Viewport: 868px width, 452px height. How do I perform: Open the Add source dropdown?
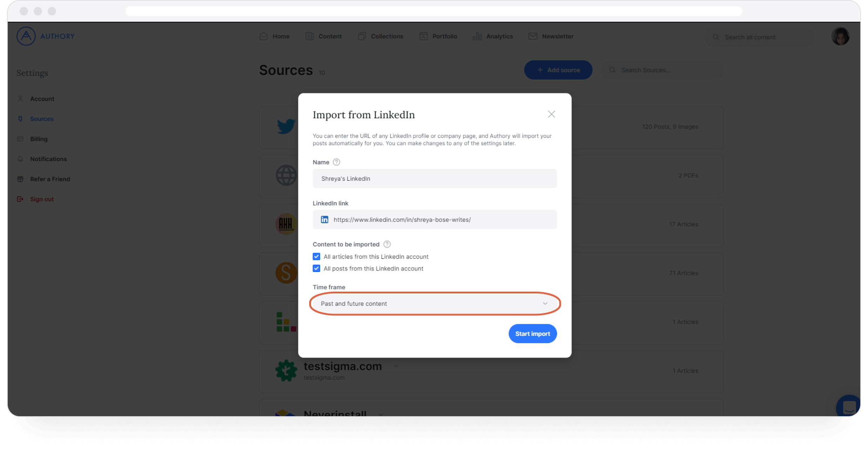pos(558,69)
